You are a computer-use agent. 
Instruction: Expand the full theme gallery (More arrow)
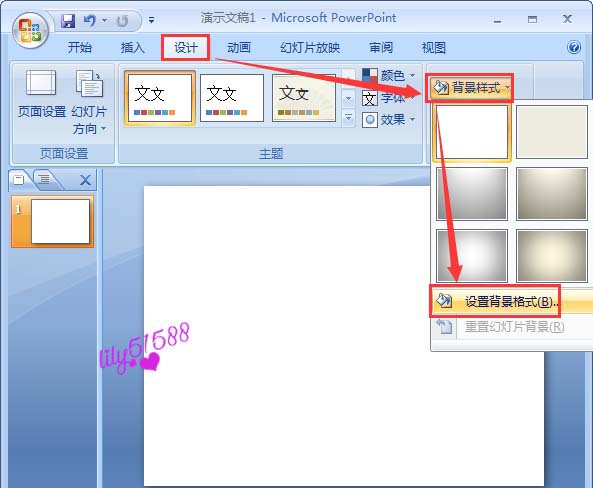pyautogui.click(x=348, y=118)
